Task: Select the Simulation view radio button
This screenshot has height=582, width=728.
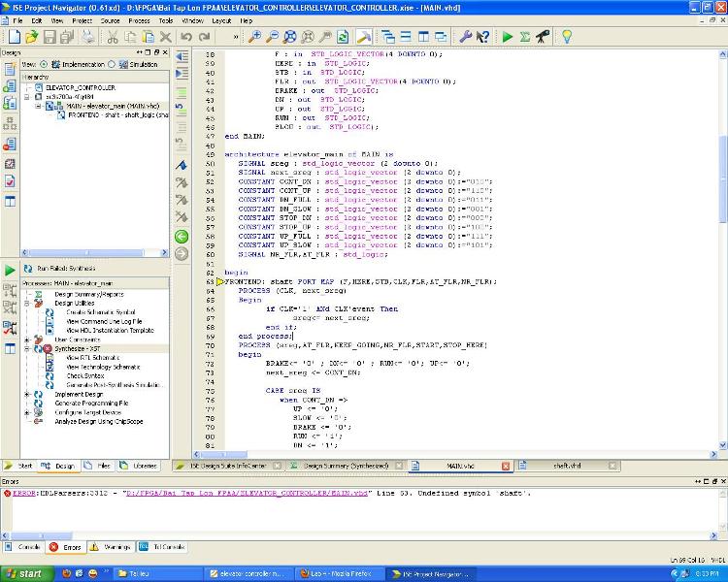Action: pyautogui.click(x=113, y=64)
